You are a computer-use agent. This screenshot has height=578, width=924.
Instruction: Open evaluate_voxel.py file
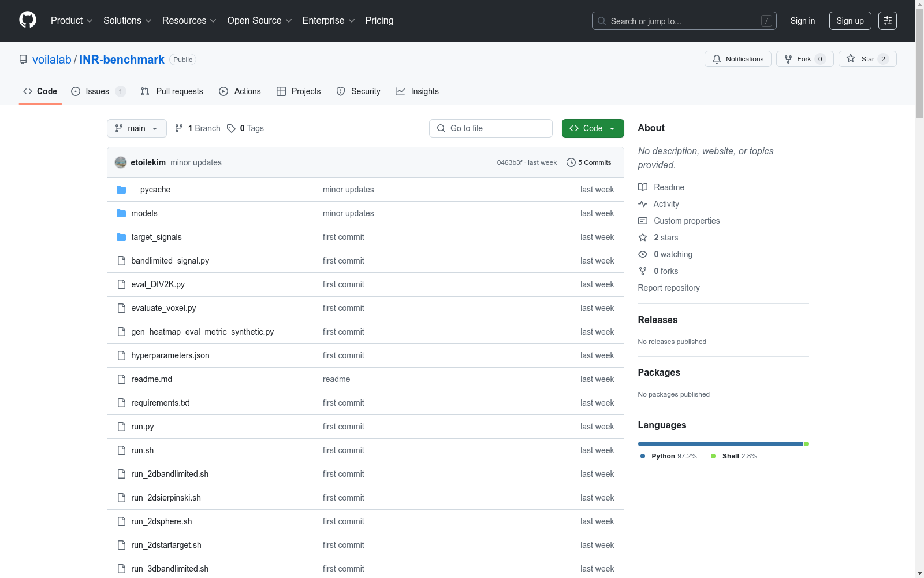coord(163,308)
